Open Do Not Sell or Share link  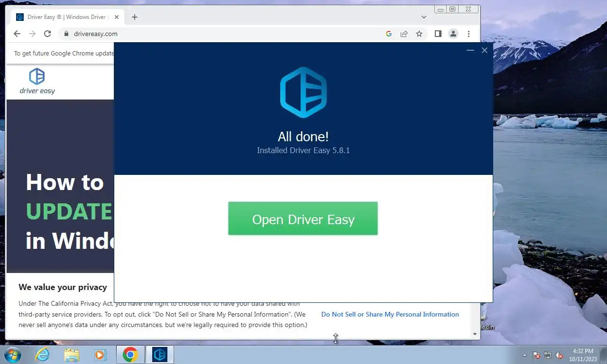coord(390,314)
